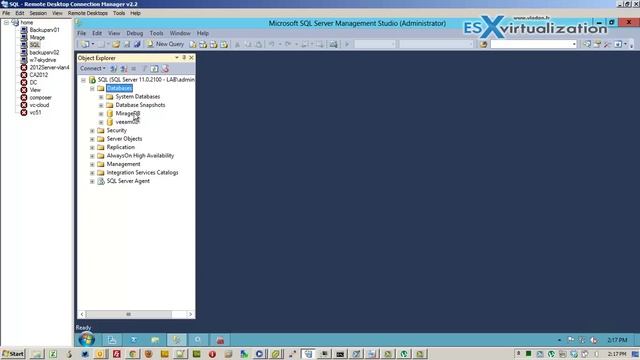Click the Save icon in SSMS toolbar

tap(127, 44)
